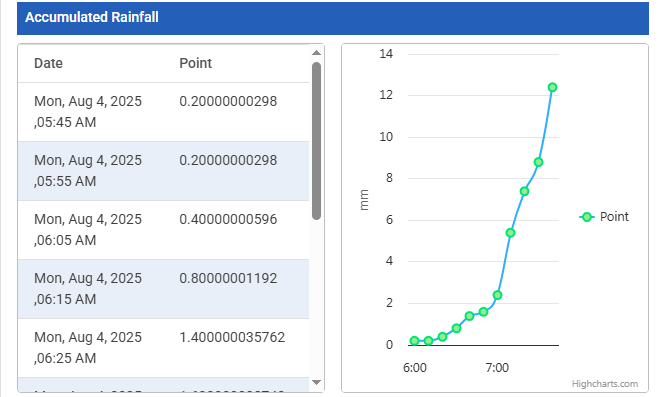Click the chart data point near 9 mm

(538, 162)
